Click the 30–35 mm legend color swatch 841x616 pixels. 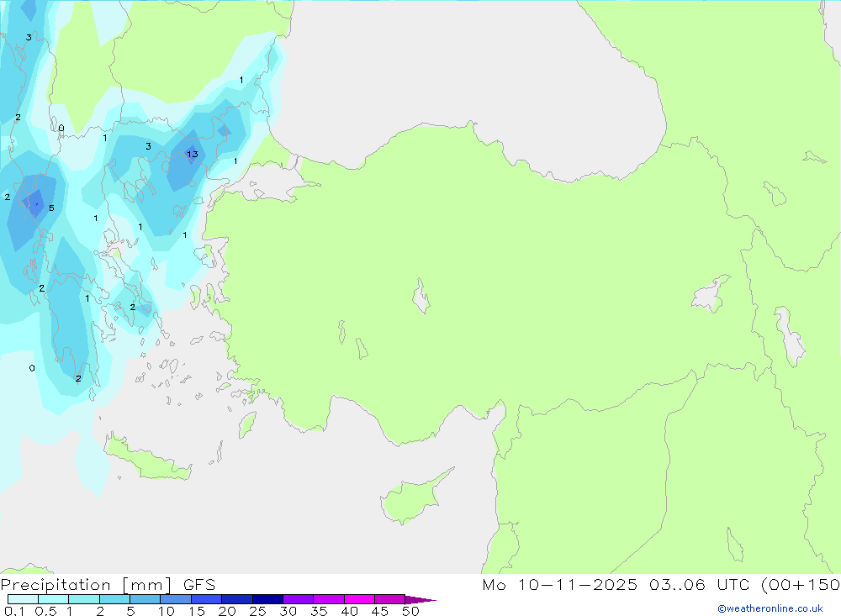(x=299, y=599)
